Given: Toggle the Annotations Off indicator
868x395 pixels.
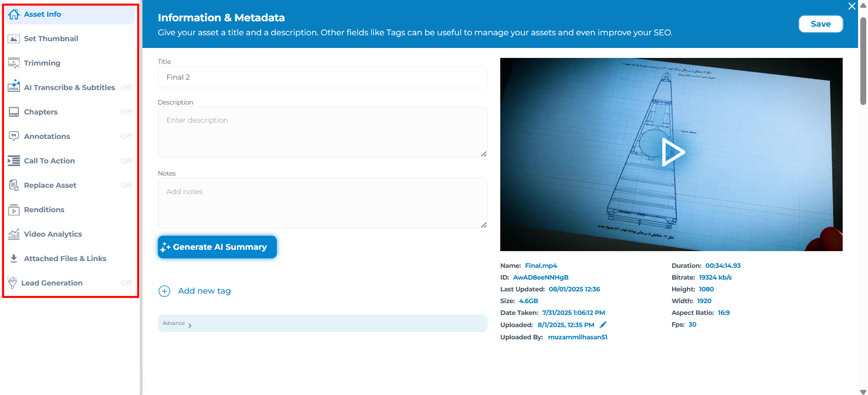Looking at the screenshot, I should [127, 137].
